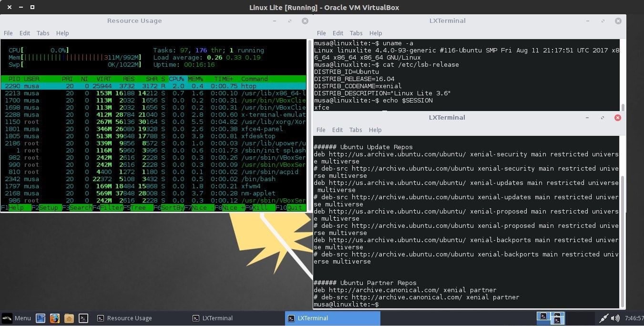Image resolution: width=644 pixels, height=326 pixels.
Task: Open SortBy options in htop footer
Action: click(x=172, y=208)
